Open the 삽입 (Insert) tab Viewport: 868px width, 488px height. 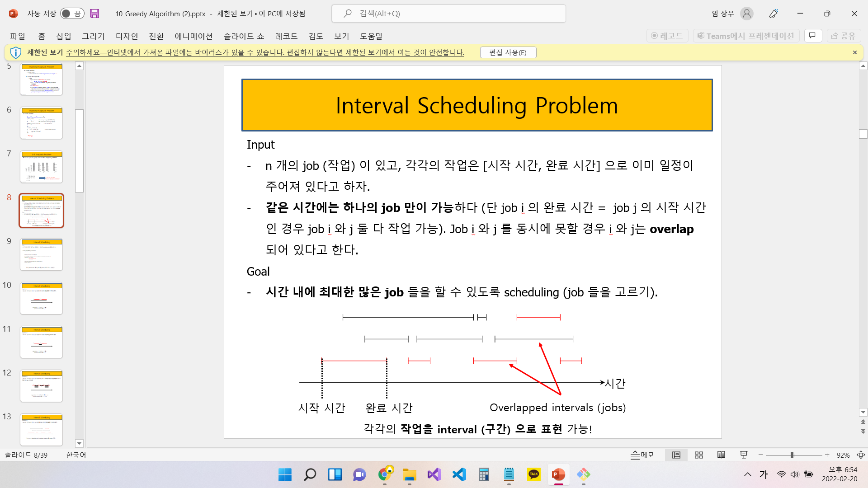pos(64,36)
